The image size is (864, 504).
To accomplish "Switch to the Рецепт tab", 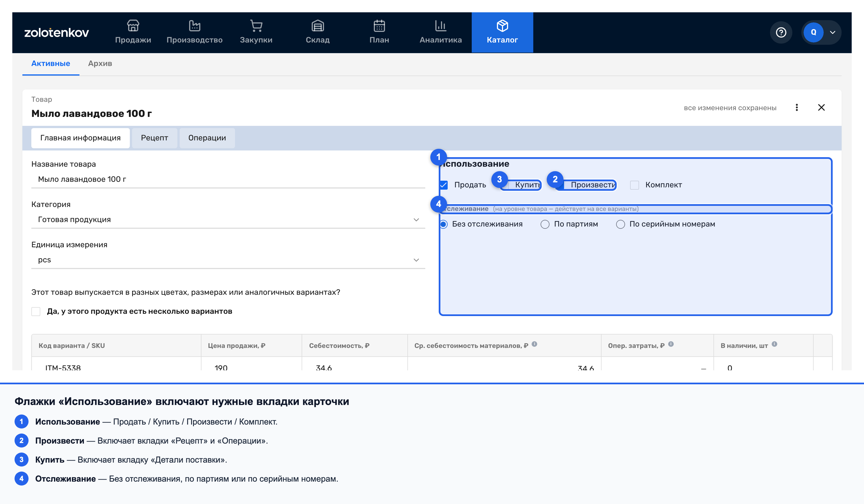I will point(154,138).
